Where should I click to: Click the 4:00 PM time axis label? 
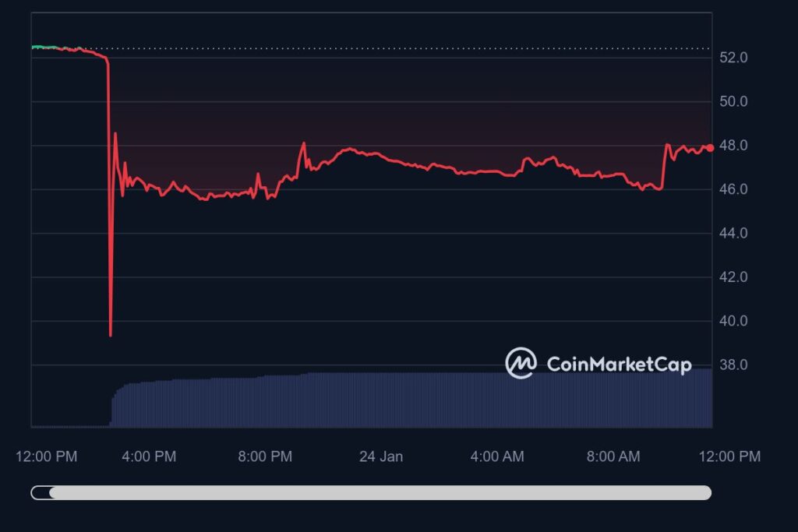click(149, 456)
